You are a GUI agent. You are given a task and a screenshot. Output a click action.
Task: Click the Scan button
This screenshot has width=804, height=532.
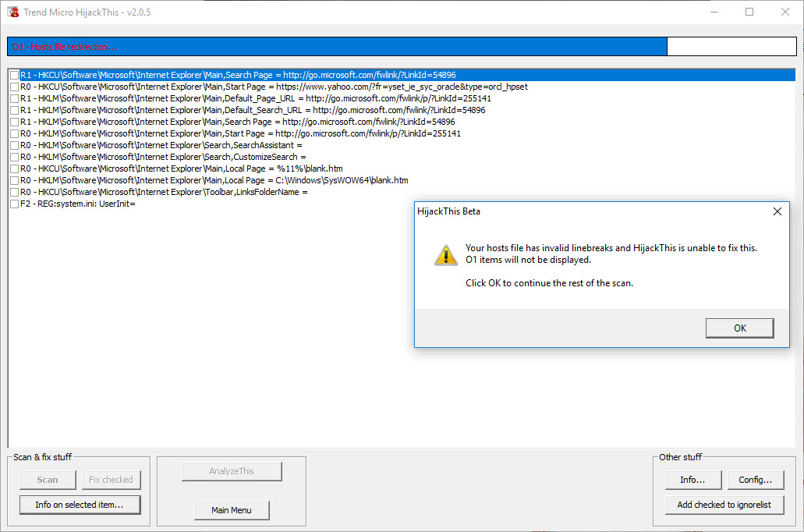pyautogui.click(x=48, y=481)
